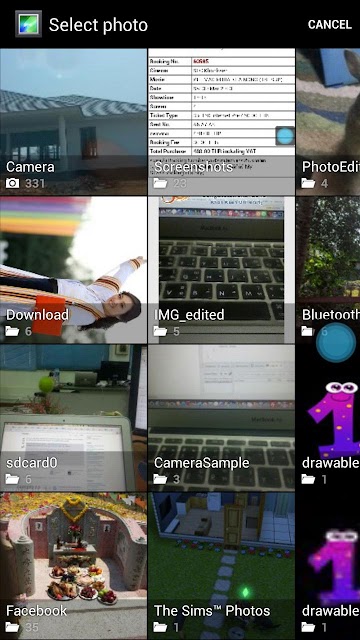
Task: Tap the Gallery app icon beside Select photo
Action: click(x=28, y=24)
